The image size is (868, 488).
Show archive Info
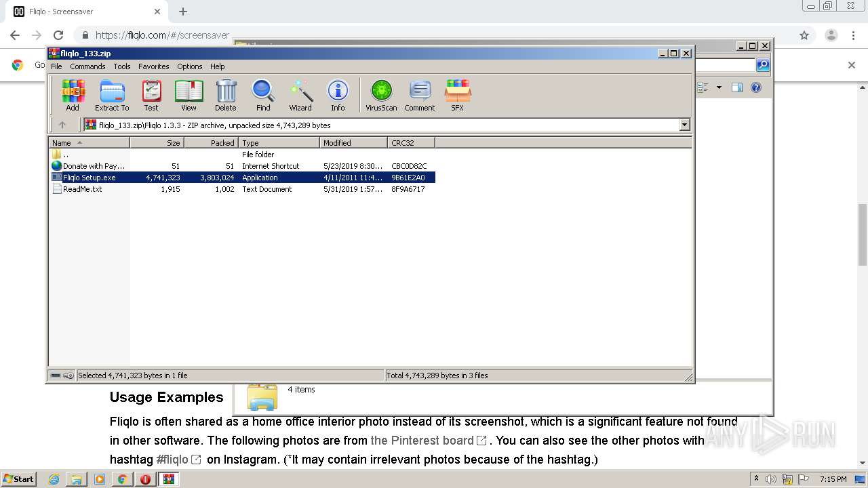[x=338, y=95]
